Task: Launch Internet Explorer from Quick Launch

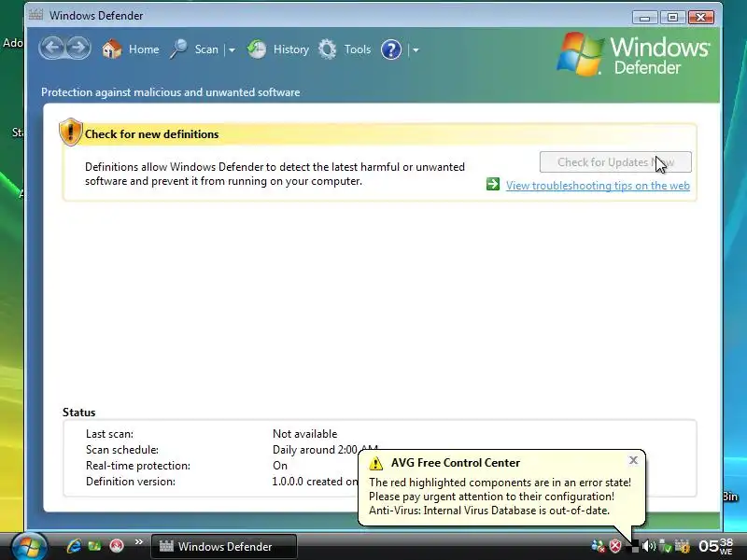Action: 74,546
